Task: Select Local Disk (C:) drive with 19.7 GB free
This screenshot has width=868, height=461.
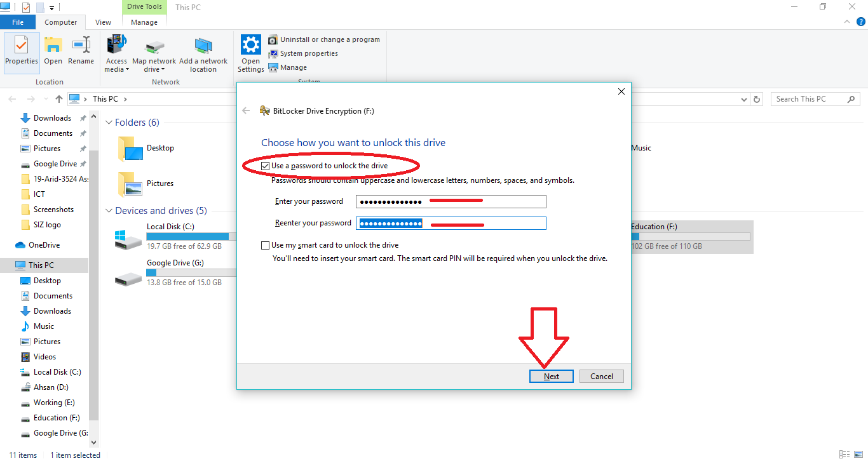Action: [175, 236]
